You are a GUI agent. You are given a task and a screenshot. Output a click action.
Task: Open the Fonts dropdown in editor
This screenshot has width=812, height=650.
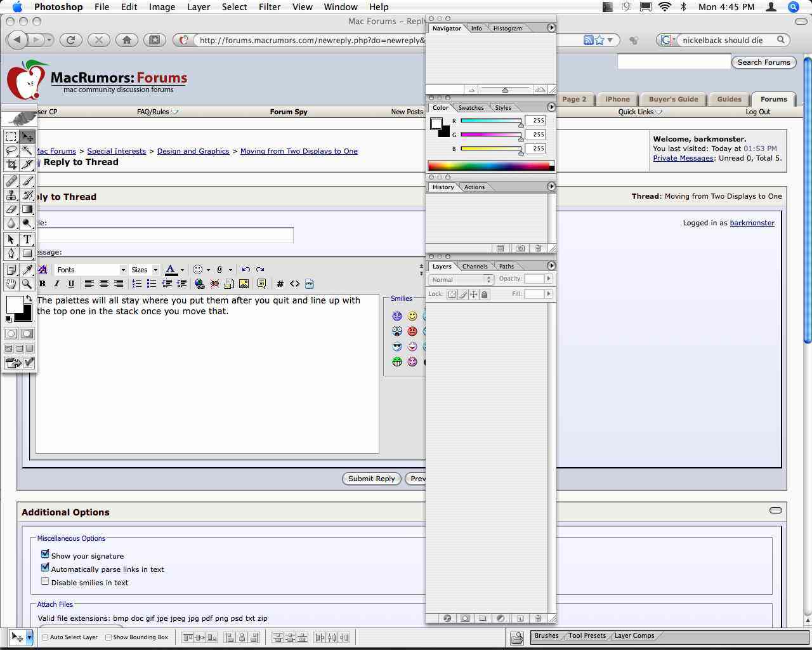pyautogui.click(x=91, y=270)
